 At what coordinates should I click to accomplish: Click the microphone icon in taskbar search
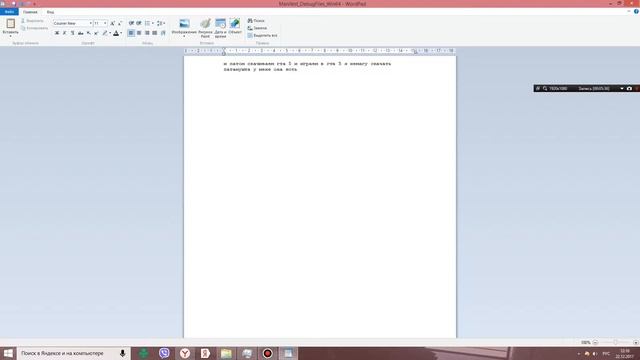[122, 353]
